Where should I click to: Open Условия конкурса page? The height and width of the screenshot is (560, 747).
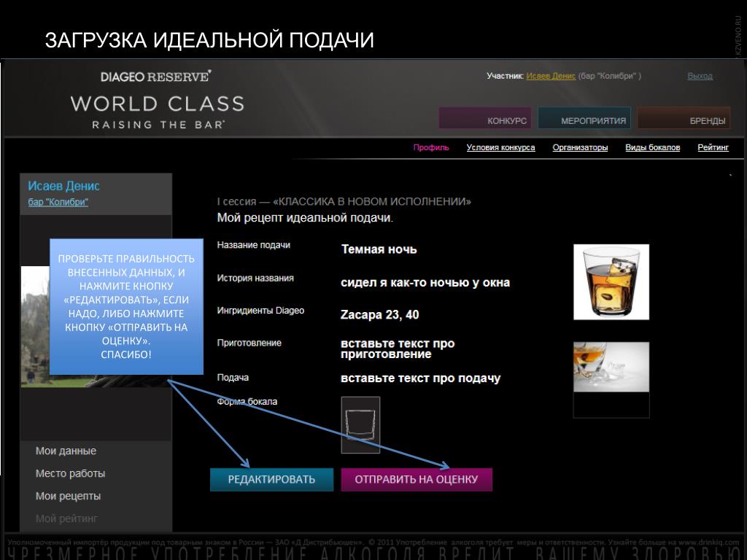pyautogui.click(x=500, y=147)
